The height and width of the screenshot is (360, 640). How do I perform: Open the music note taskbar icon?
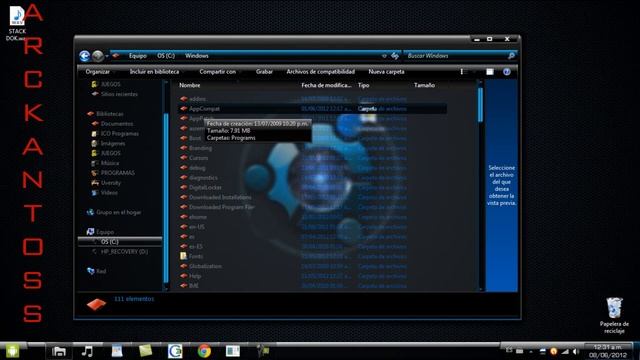pyautogui.click(x=87, y=351)
